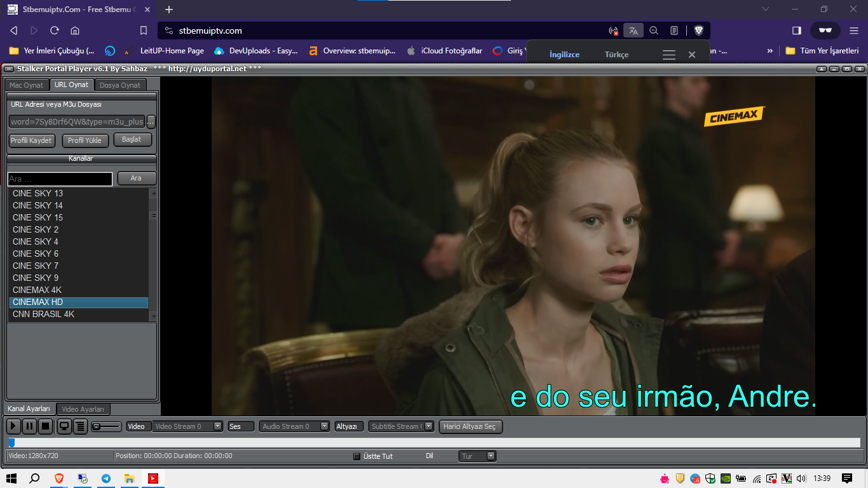Click Harici Altyazı Seç button
The width and height of the screenshot is (868, 488).
(470, 426)
